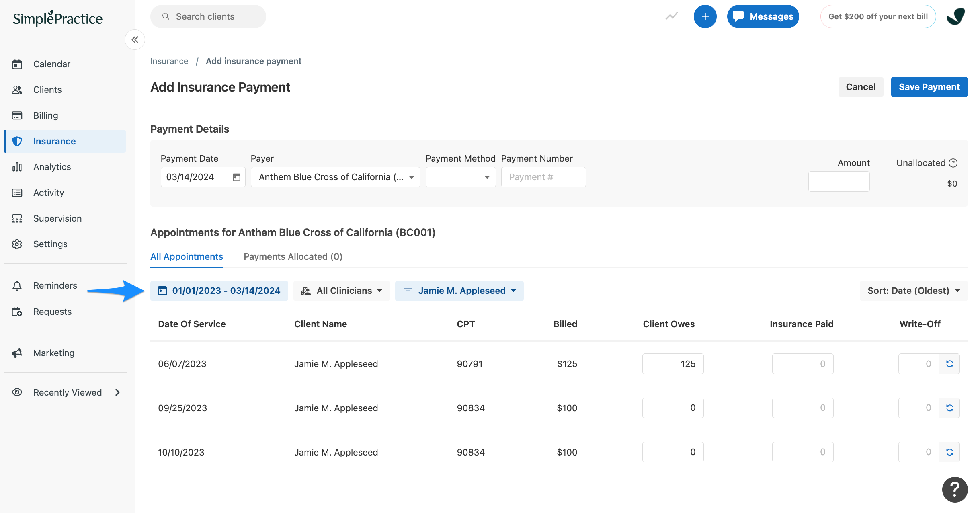
Task: Open the Clients people icon
Action: (17, 90)
